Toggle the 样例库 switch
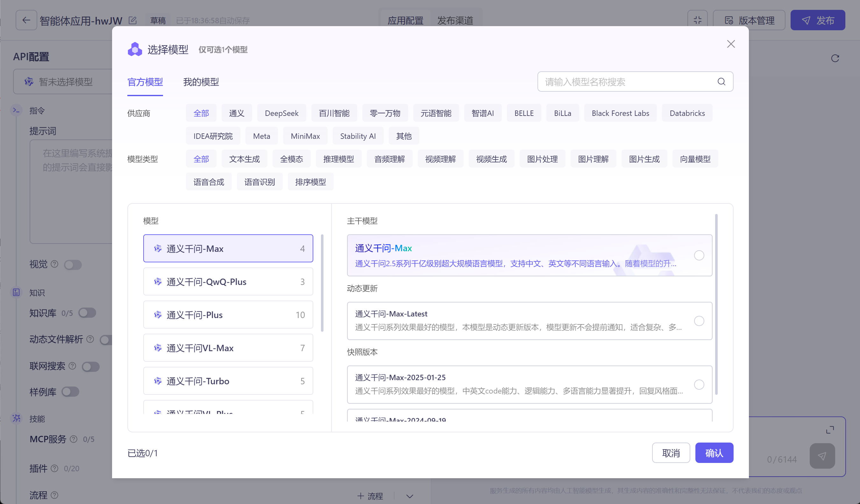The width and height of the screenshot is (860, 504). 70,391
